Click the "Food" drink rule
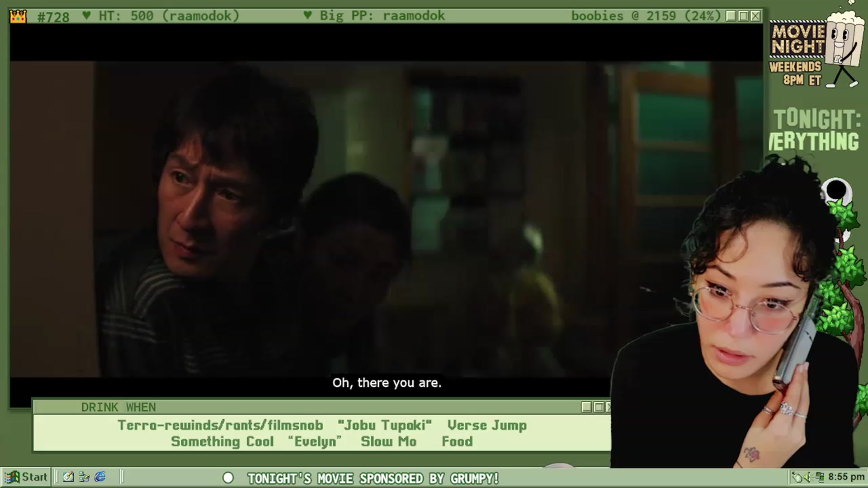 [x=457, y=441]
